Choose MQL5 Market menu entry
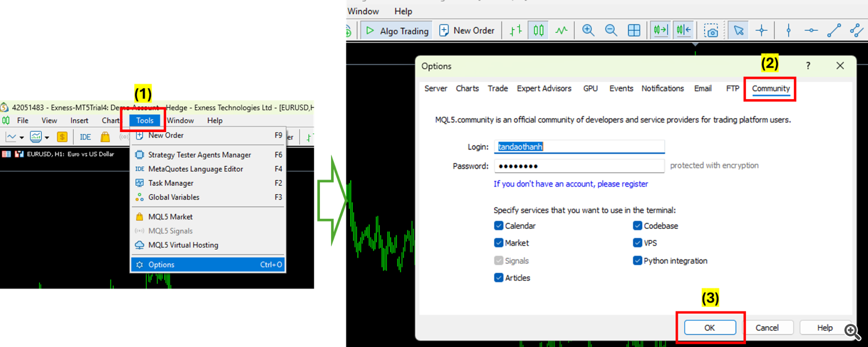Image resolution: width=868 pixels, height=347 pixels. tap(208, 217)
